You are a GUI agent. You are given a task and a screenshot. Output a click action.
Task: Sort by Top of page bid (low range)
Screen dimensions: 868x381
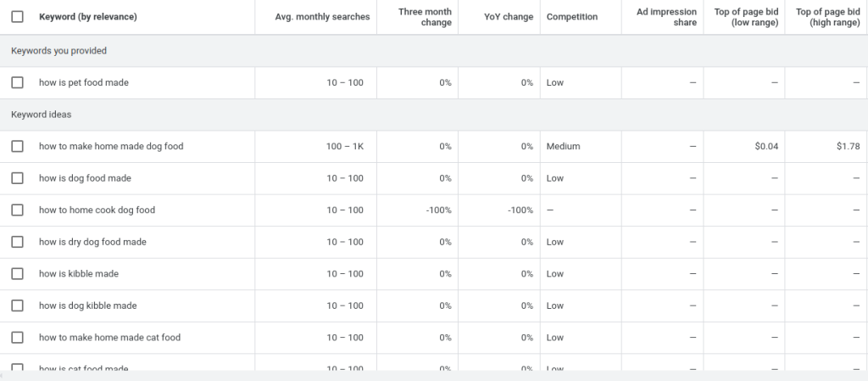point(746,17)
